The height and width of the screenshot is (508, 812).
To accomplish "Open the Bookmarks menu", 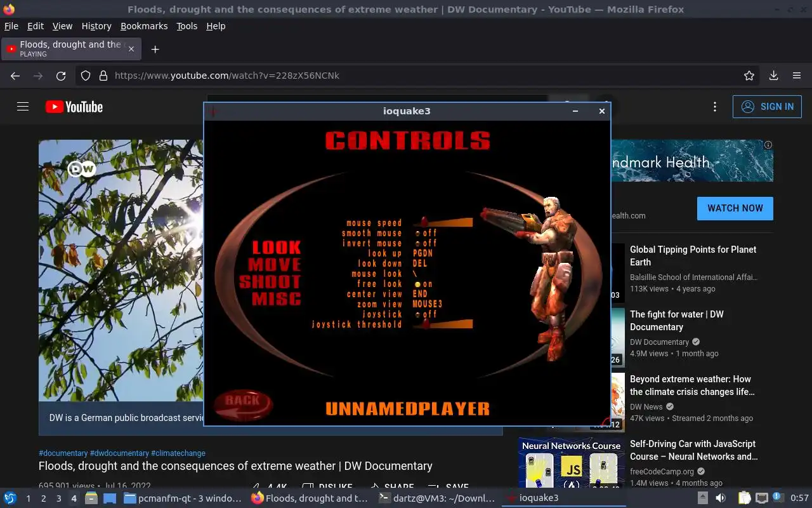I will tap(144, 26).
